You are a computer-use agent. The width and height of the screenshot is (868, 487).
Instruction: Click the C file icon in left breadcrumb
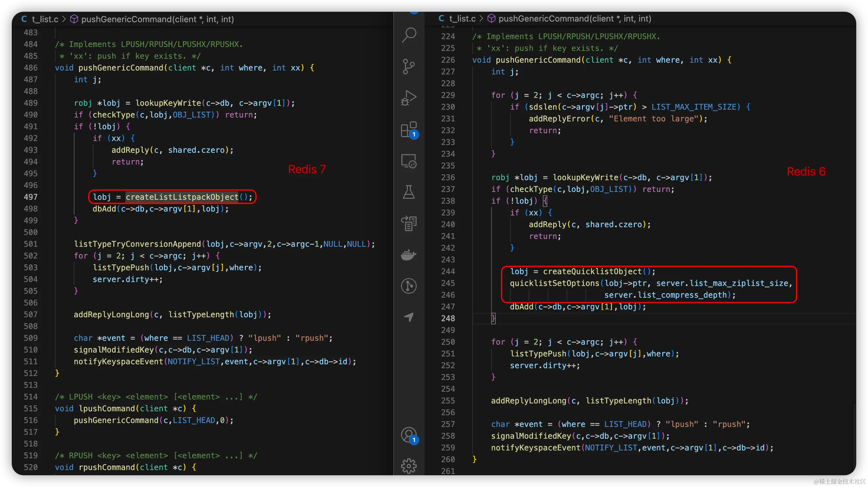tap(24, 19)
